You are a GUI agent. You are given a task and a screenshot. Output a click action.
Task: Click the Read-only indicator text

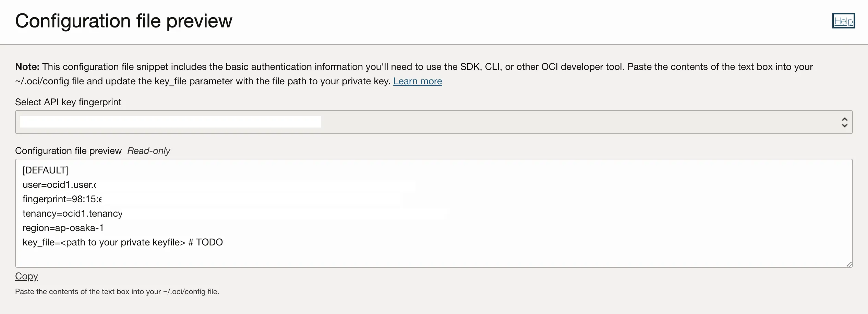pyautogui.click(x=148, y=151)
